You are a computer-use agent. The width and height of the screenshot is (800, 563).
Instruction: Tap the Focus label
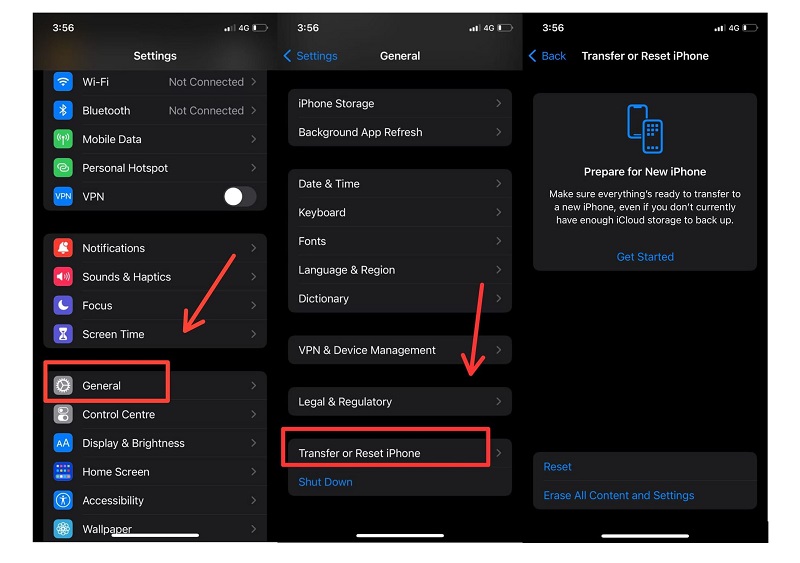pos(97,305)
